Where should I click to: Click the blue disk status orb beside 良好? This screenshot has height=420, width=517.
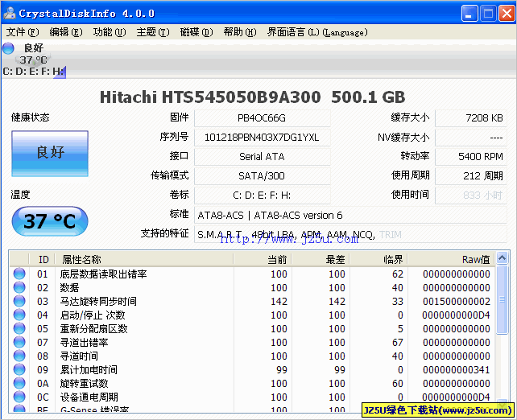8,48
